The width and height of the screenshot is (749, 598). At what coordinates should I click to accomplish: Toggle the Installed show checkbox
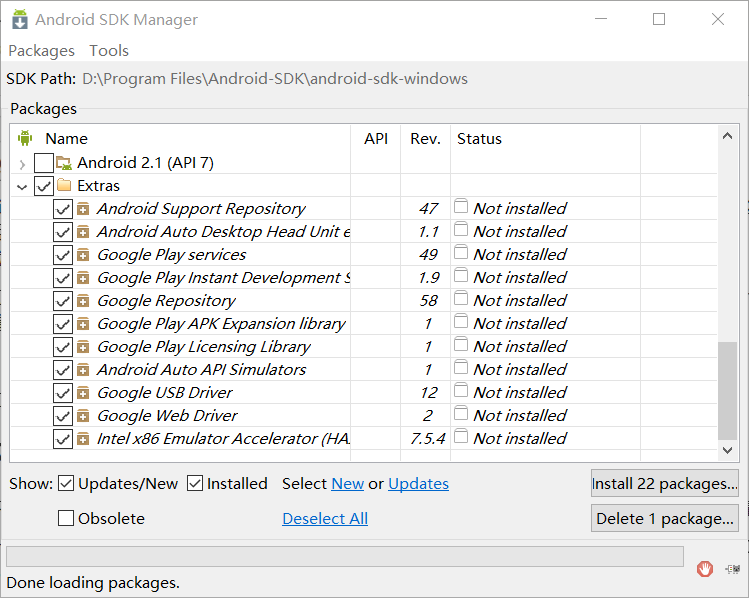[x=195, y=483]
